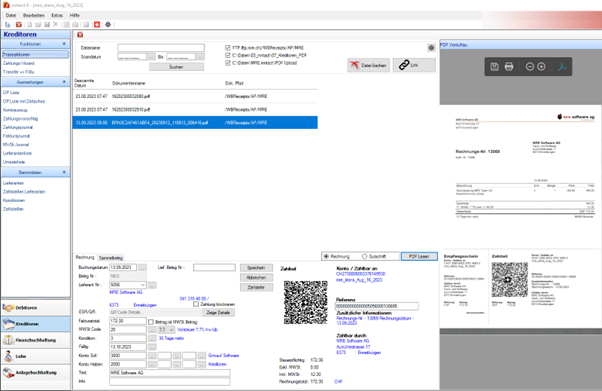Enable 'Betrag ist MWSt. Betrag' checkbox
This screenshot has height=391, width=602.
tap(151, 322)
